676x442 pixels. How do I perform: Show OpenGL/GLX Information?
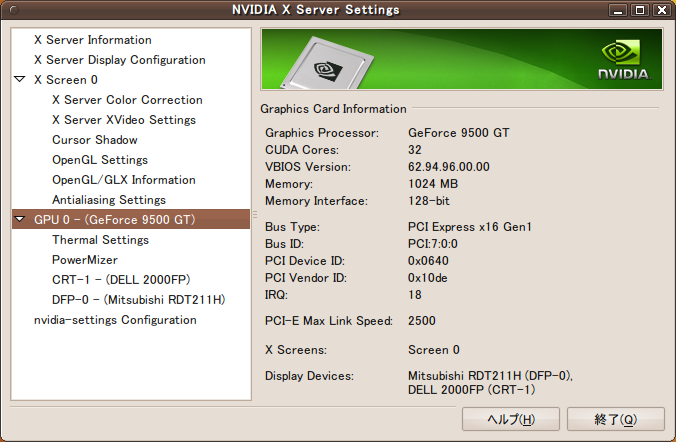tap(123, 180)
